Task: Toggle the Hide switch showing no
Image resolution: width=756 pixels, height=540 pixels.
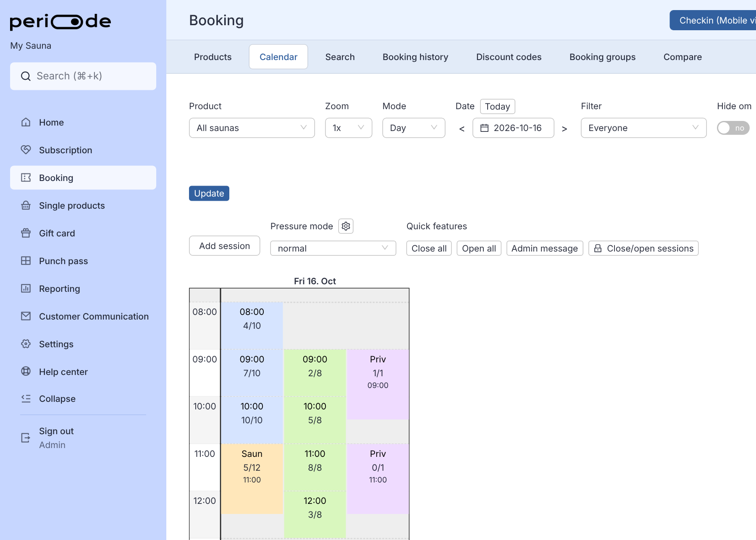Action: [x=733, y=128]
